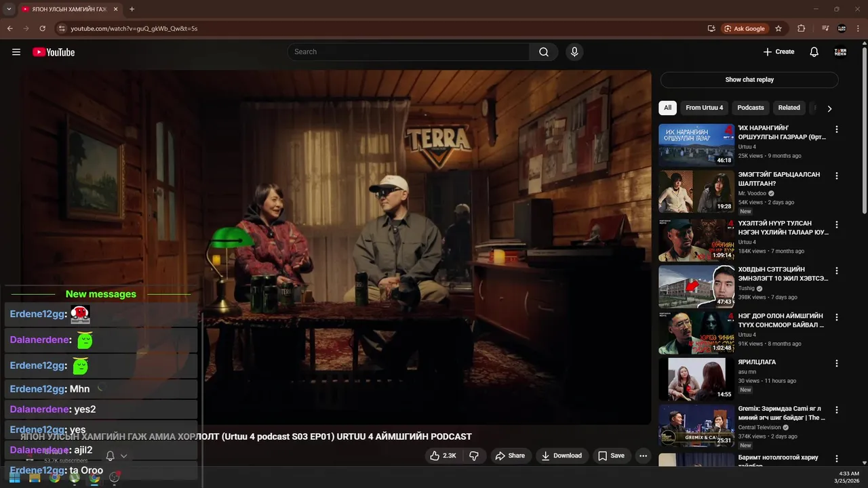This screenshot has width=868, height=488.
Task: Open the Chrome extensions puzzle icon
Action: pos(802,28)
